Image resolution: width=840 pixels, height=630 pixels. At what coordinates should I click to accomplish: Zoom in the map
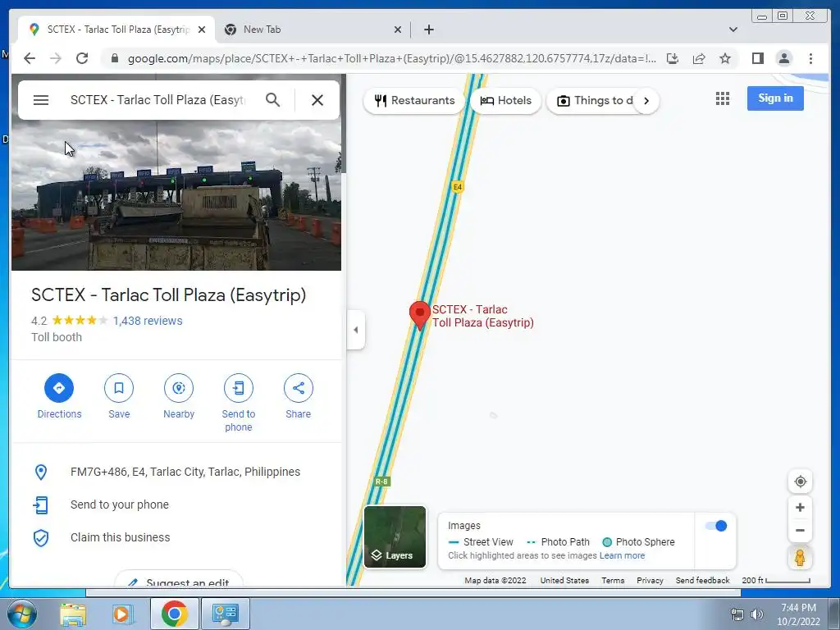[800, 507]
